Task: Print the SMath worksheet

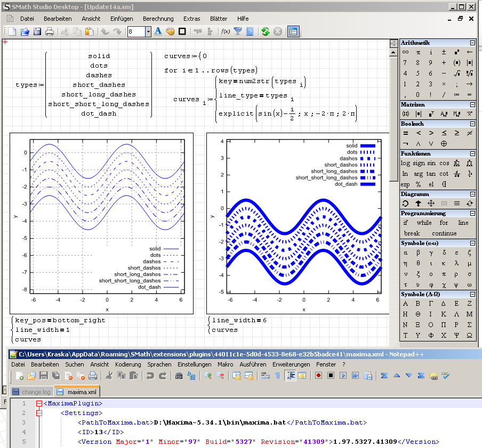Action: click(x=50, y=31)
